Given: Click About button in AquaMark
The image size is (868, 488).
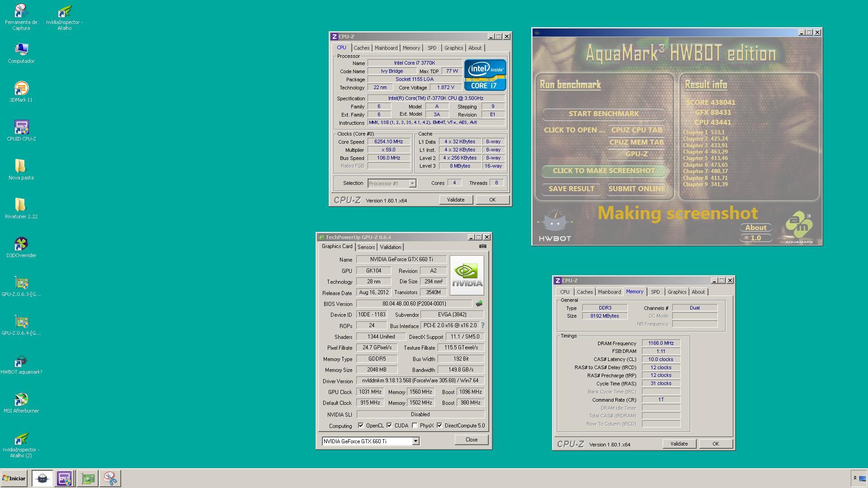Looking at the screenshot, I should point(755,228).
